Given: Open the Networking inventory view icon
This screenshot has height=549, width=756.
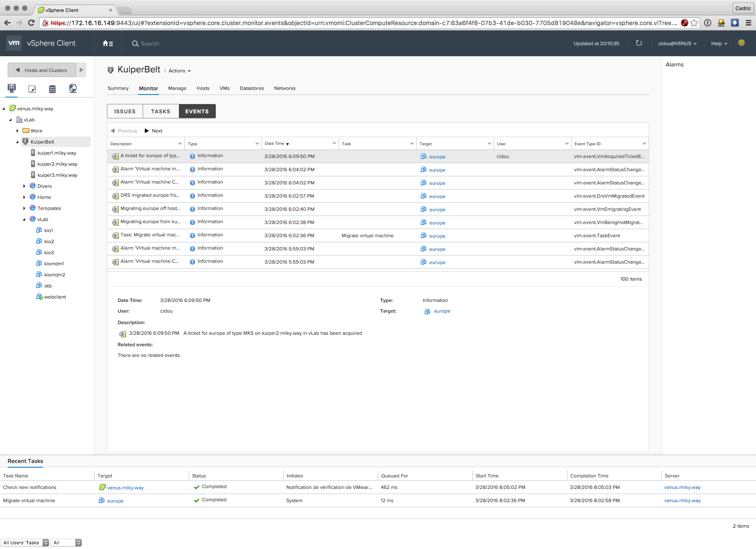Looking at the screenshot, I should [x=73, y=88].
